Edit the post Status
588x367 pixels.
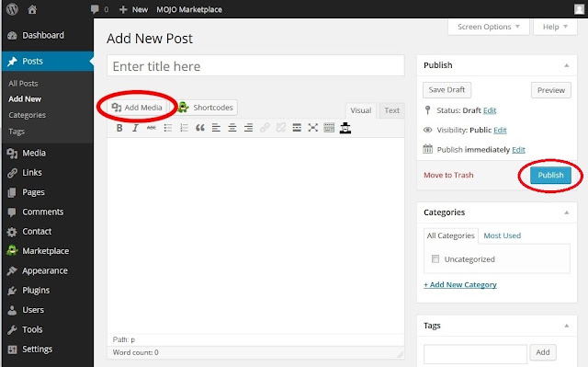coord(490,110)
